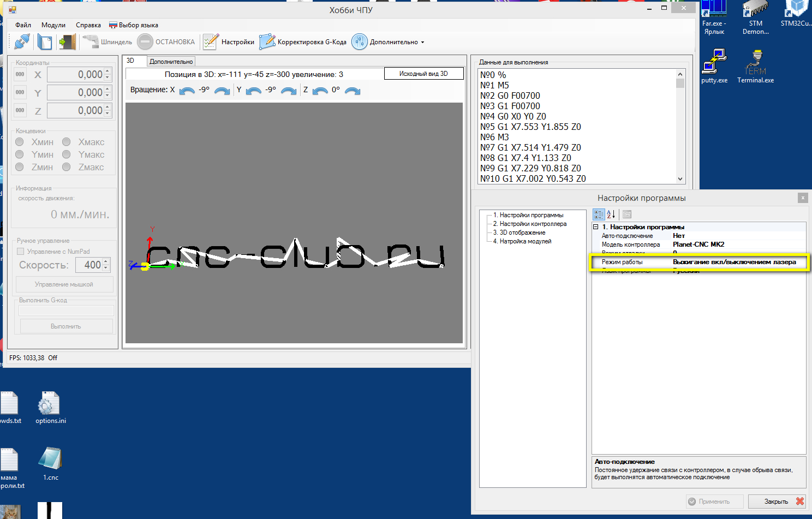
Task: Enable the Управление с NumPad checkbox
Action: (x=21, y=252)
